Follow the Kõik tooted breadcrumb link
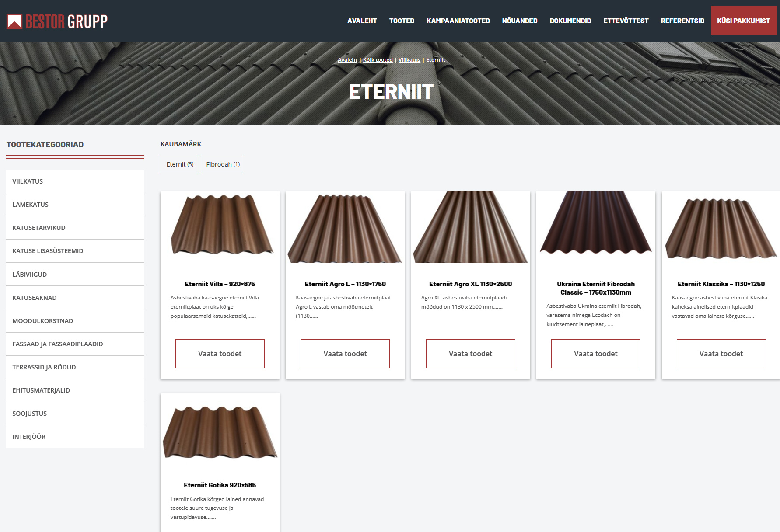This screenshot has width=780, height=532. pos(378,60)
